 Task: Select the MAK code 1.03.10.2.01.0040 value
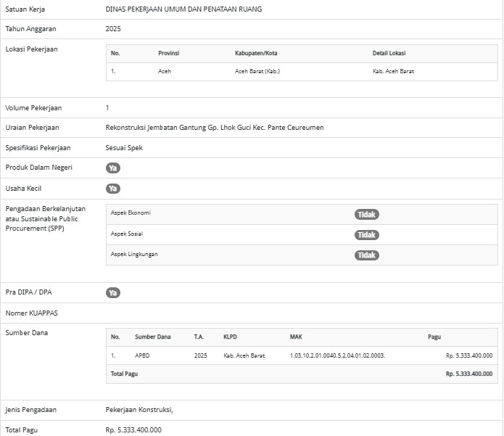337,355
